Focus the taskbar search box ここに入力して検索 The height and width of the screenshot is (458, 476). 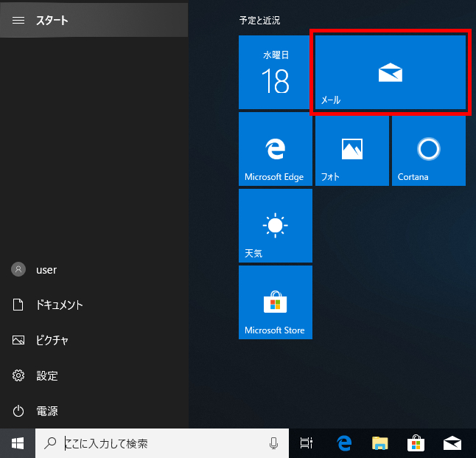(x=162, y=443)
